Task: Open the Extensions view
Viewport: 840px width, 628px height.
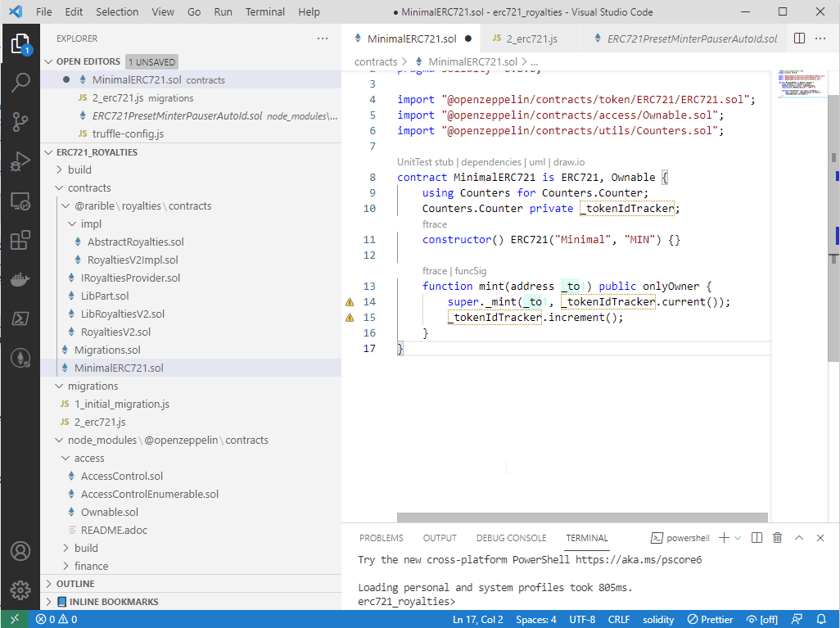Action: [20, 240]
